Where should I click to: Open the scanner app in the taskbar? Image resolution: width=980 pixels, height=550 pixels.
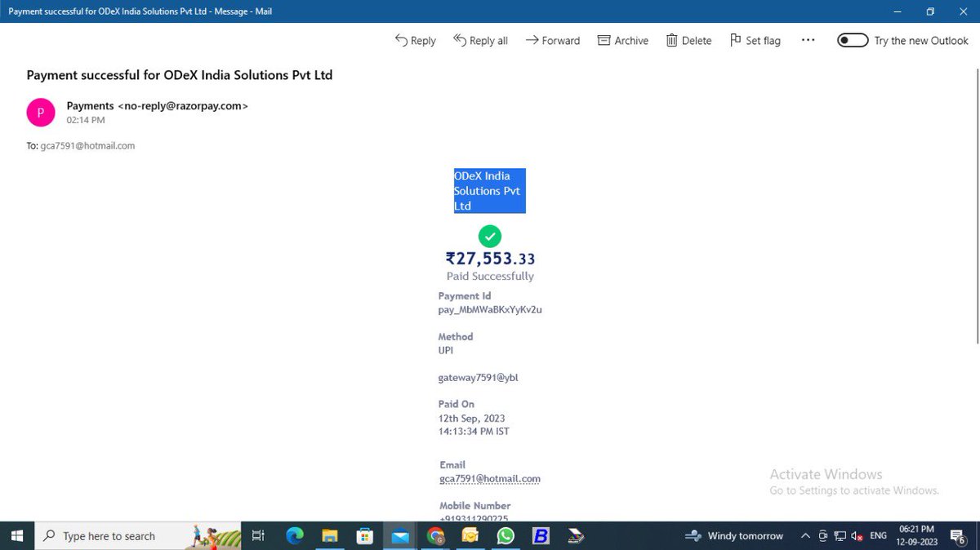[x=576, y=536]
